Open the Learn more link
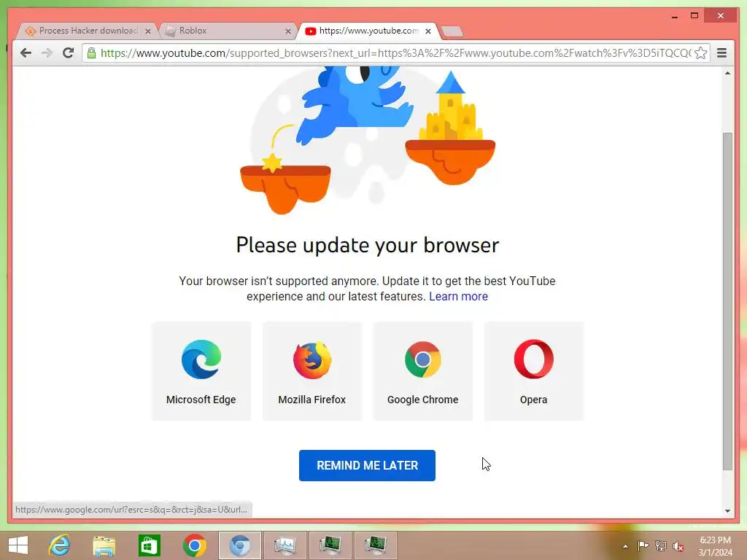 (458, 296)
